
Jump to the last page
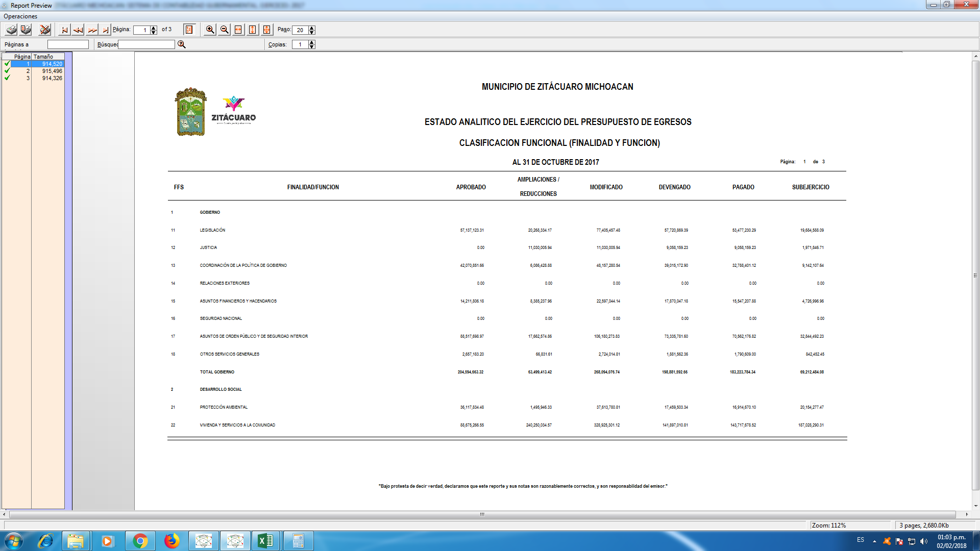click(x=105, y=30)
